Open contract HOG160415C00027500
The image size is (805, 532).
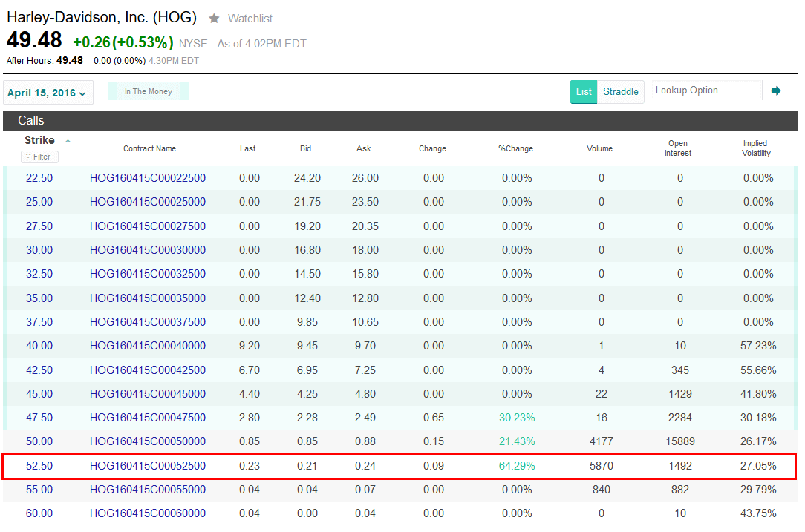(x=148, y=226)
